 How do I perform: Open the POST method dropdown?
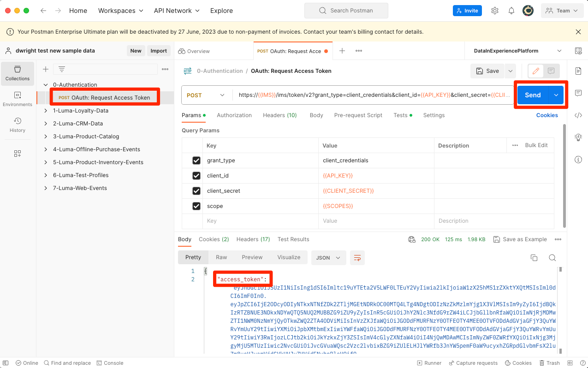coord(207,95)
